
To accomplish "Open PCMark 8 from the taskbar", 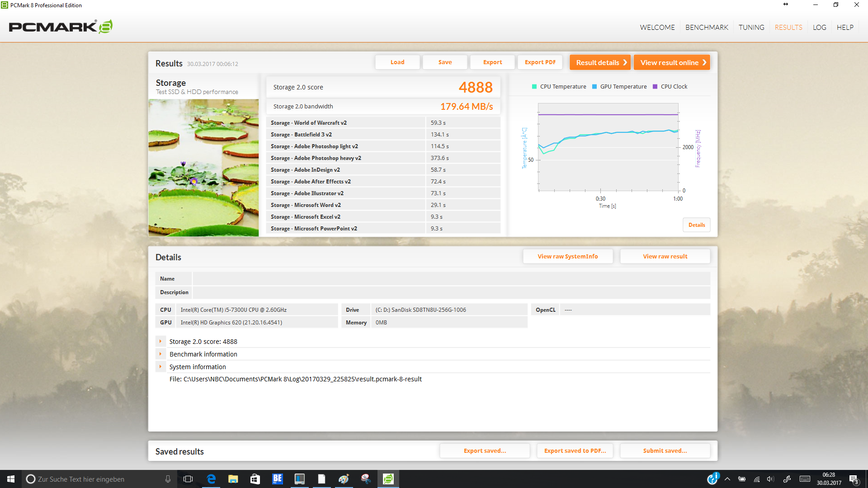I will [388, 479].
